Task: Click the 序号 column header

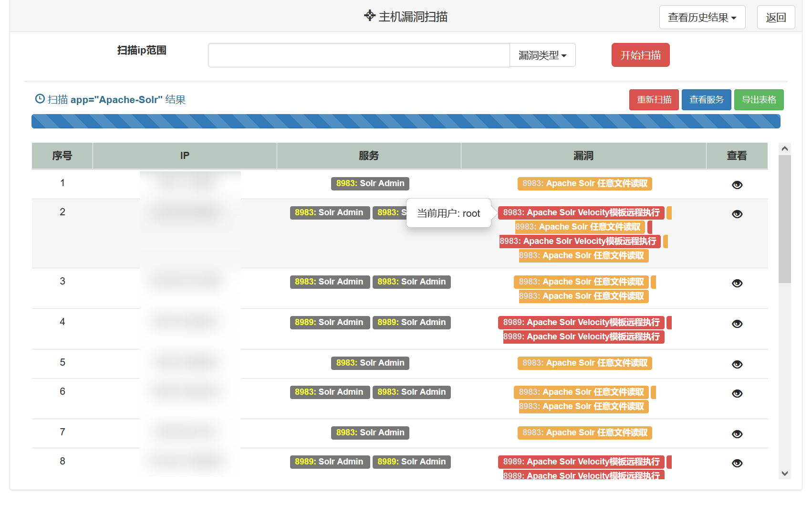Action: [x=62, y=156]
